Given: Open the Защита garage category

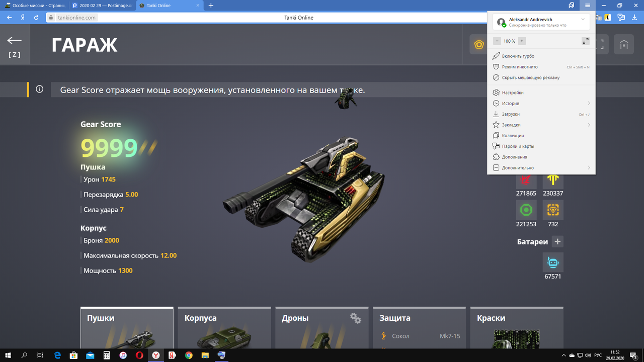Looking at the screenshot, I should [x=419, y=327].
